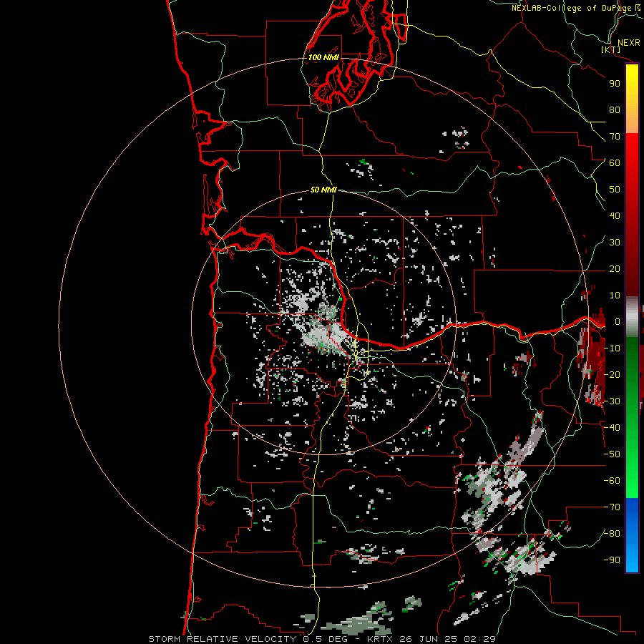Click the positive 10 scale value
Viewport: 644px width, 644px height.
coord(615,296)
